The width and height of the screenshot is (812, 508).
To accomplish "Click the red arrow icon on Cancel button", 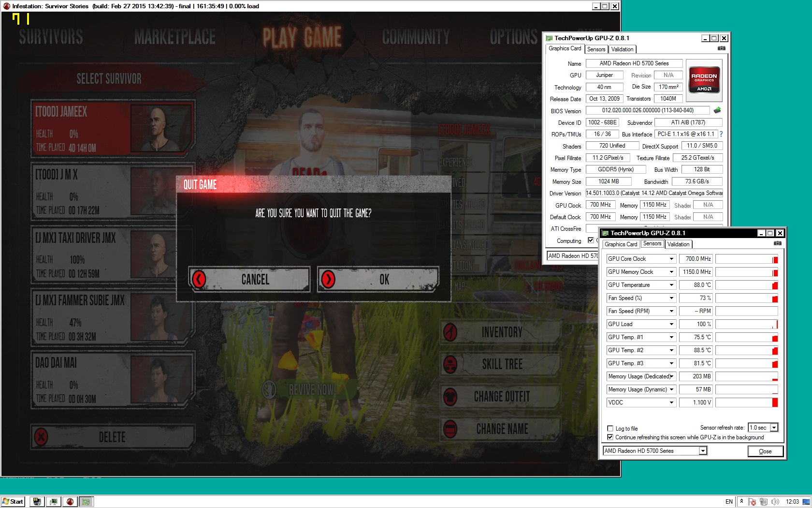I will (x=199, y=279).
